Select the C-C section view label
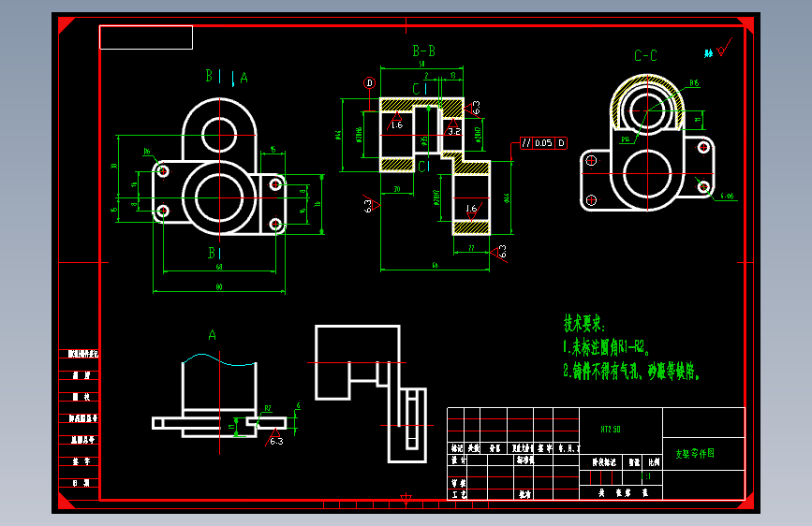812x526 pixels. (x=645, y=55)
